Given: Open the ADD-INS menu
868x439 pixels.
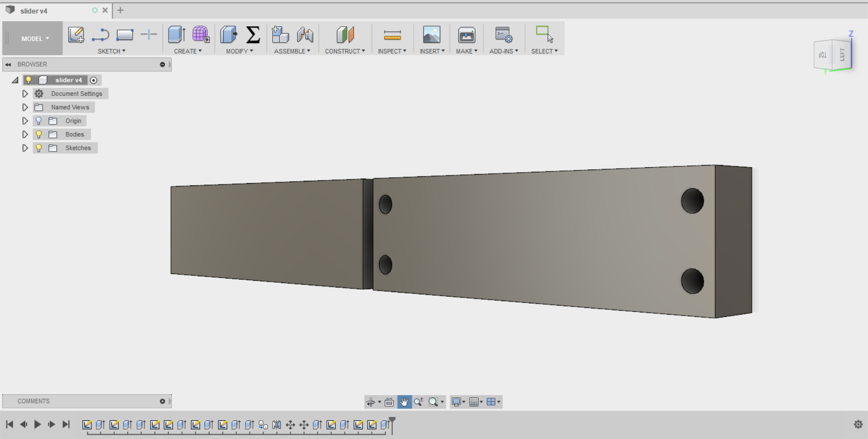Looking at the screenshot, I should 504,51.
